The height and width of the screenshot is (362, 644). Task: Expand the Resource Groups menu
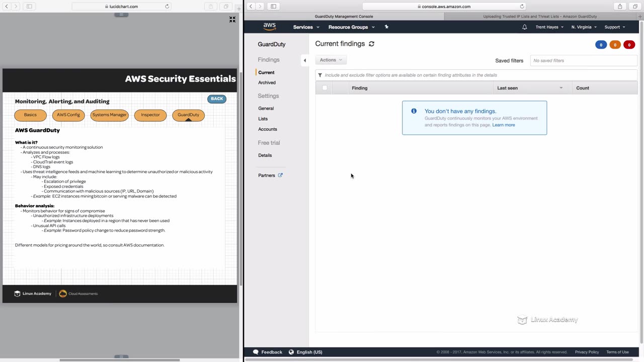click(x=351, y=27)
